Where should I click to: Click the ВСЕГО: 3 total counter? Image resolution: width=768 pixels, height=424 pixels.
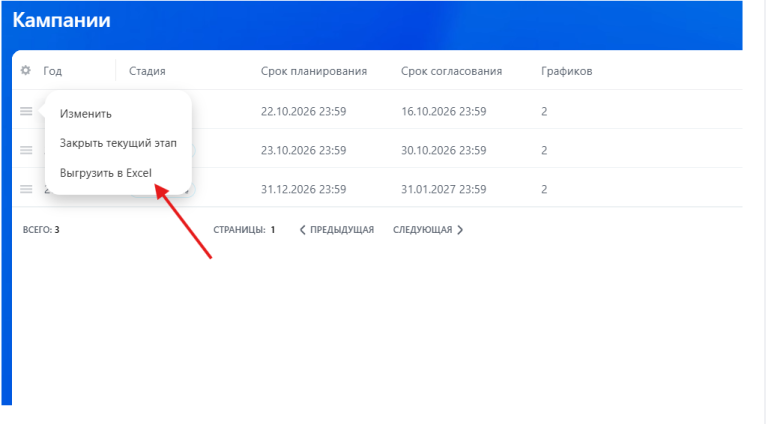point(41,230)
